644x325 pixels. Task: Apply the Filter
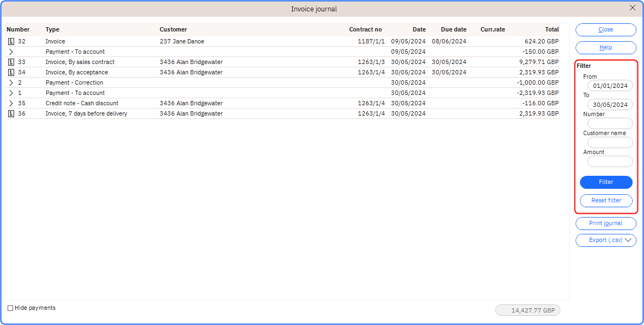(606, 182)
